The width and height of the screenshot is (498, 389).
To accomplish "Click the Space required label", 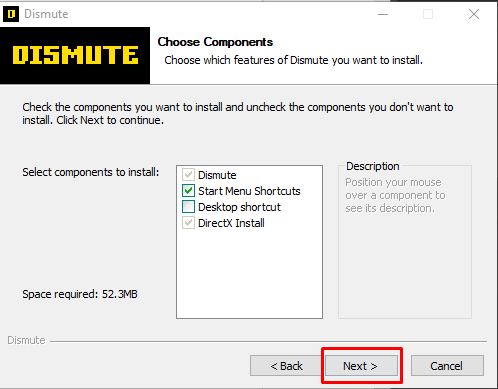I will coord(80,294).
